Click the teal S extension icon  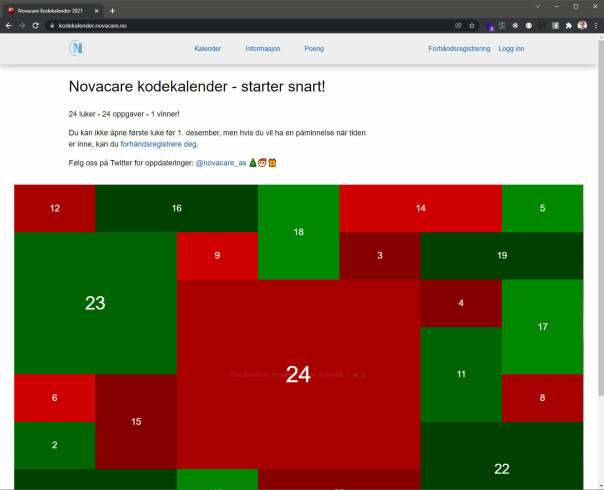[x=502, y=25]
